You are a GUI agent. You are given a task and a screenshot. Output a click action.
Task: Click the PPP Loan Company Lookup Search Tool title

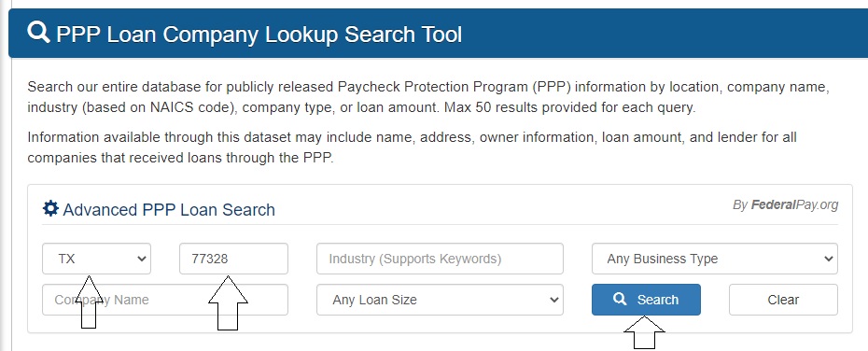tap(259, 35)
